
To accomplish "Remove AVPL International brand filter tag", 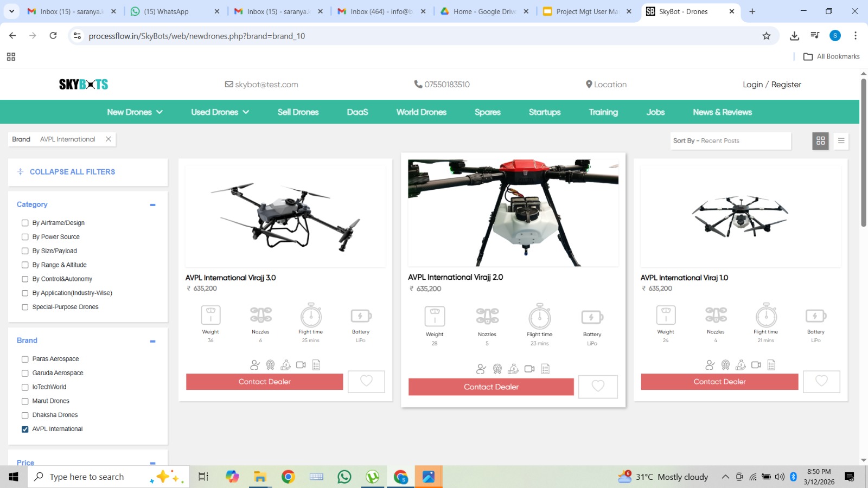I will pos(108,139).
